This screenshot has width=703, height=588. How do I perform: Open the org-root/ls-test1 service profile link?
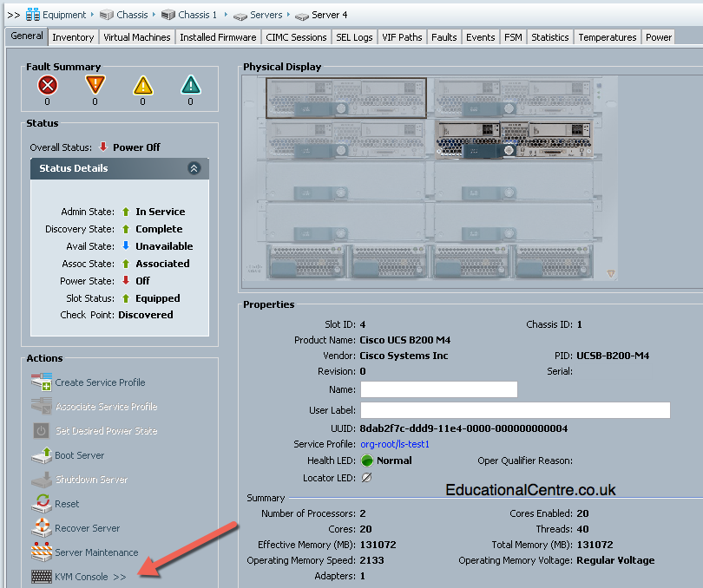click(395, 444)
